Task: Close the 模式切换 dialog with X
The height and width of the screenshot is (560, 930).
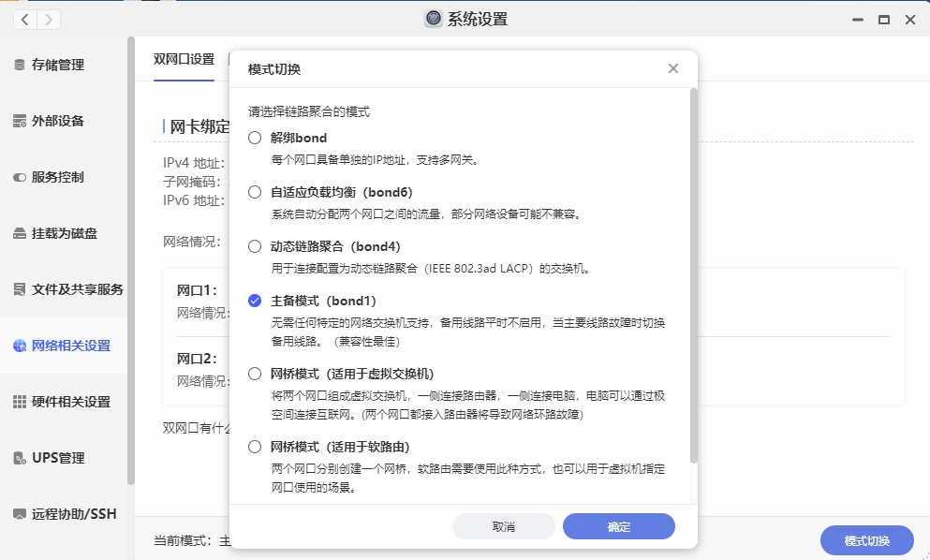Action: tap(673, 69)
